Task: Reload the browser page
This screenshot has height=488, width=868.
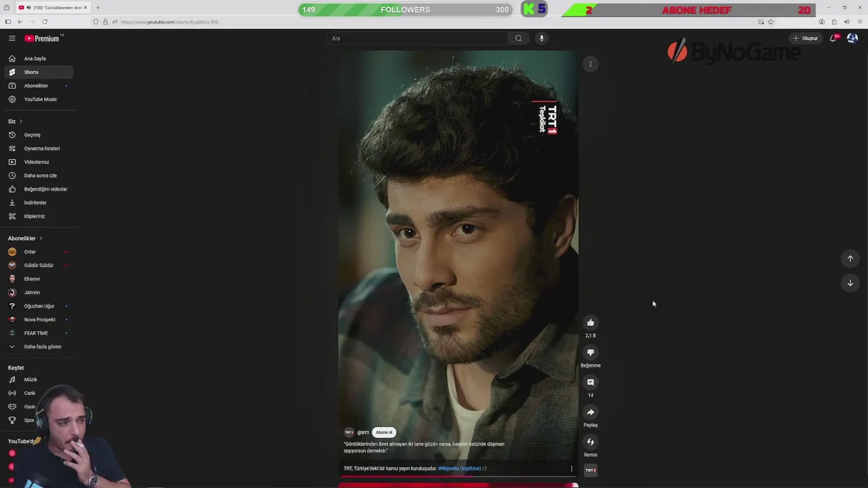Action: click(45, 22)
